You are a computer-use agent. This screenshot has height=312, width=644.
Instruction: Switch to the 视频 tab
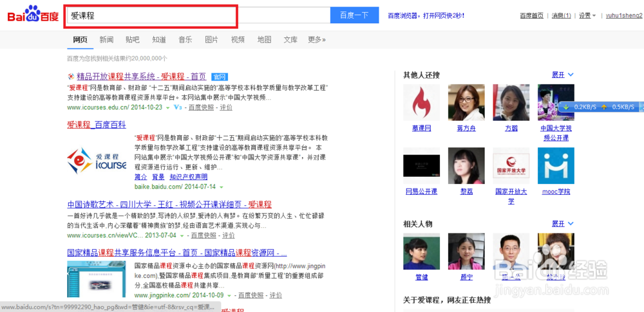238,40
